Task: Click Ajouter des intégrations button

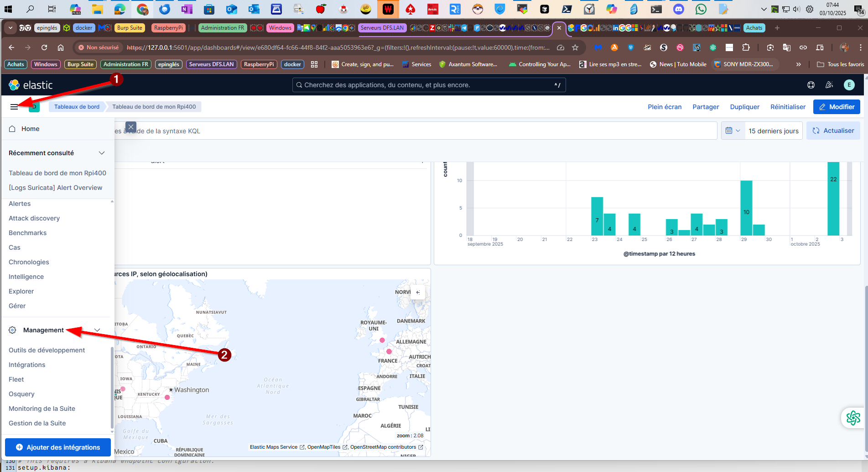Action: tap(58, 447)
